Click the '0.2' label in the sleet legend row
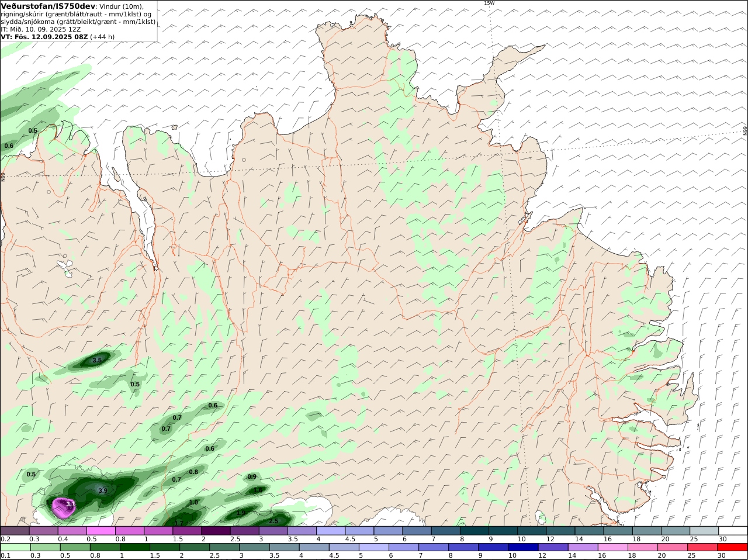Screen dimensions: 748x560 5,539
